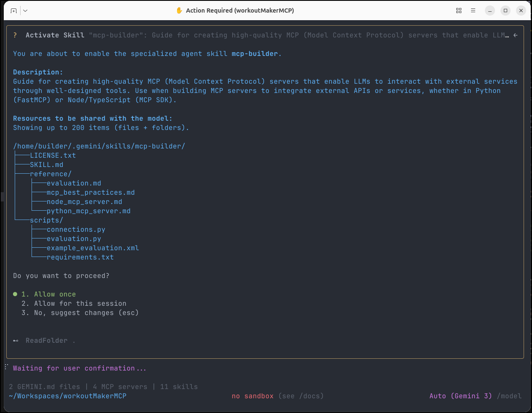Close the terminal window
Viewport: 532px width, 413px height.
tap(521, 11)
